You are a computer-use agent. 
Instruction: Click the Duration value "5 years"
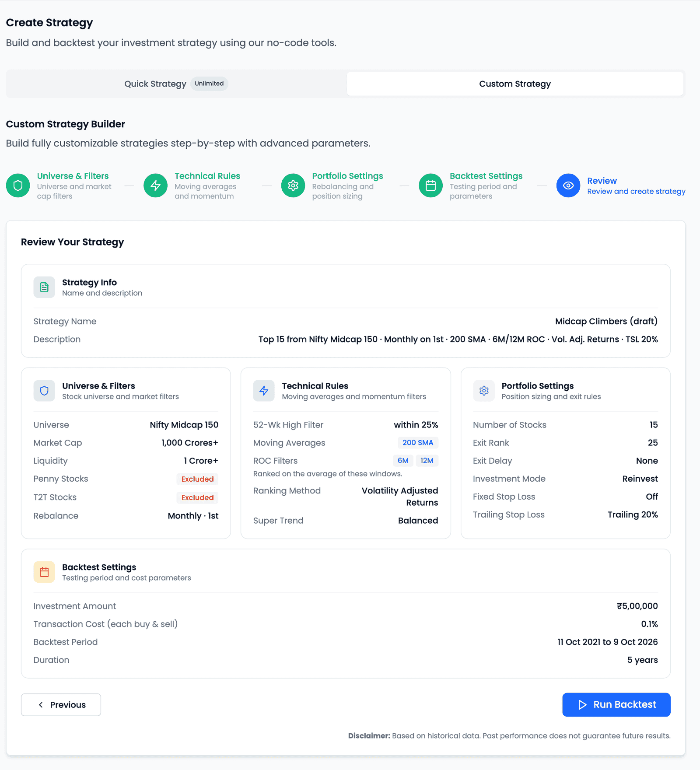643,660
